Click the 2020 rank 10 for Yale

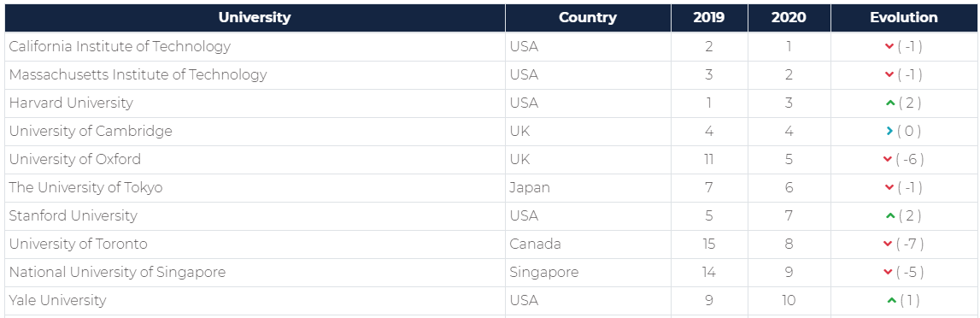789,301
